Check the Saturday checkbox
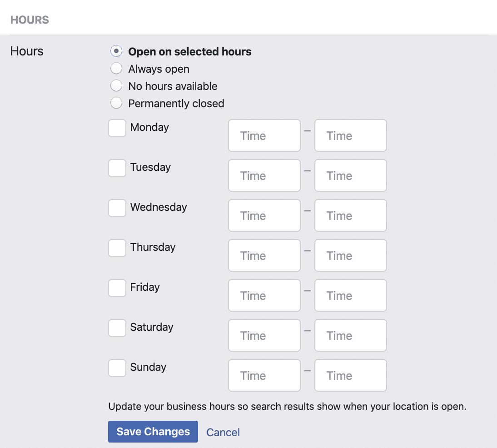This screenshot has height=448, width=497. [x=117, y=328]
